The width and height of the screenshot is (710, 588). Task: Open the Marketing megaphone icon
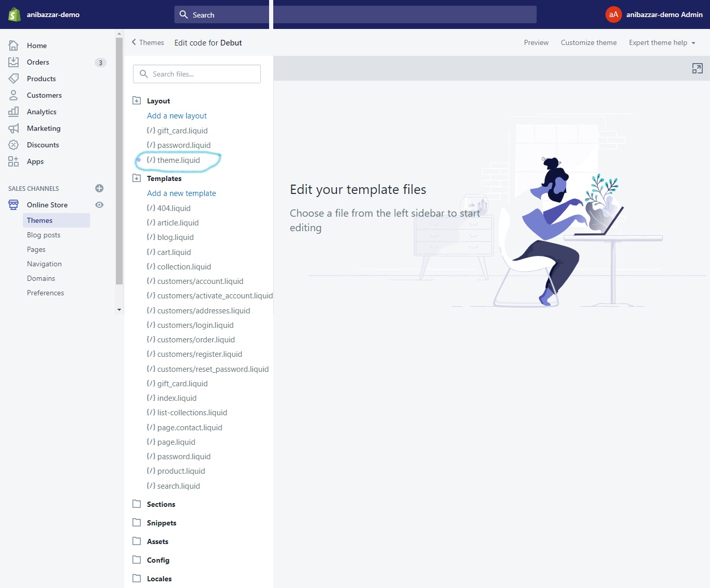click(x=13, y=128)
